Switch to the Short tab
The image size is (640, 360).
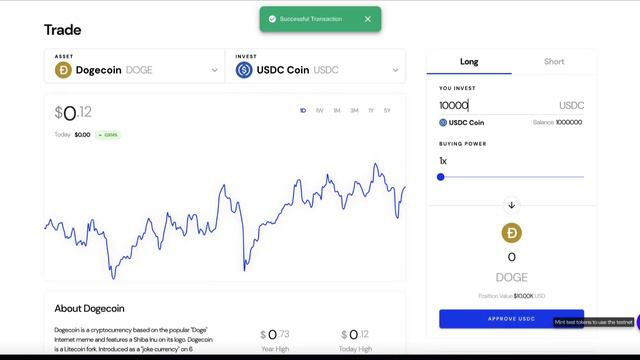[554, 62]
